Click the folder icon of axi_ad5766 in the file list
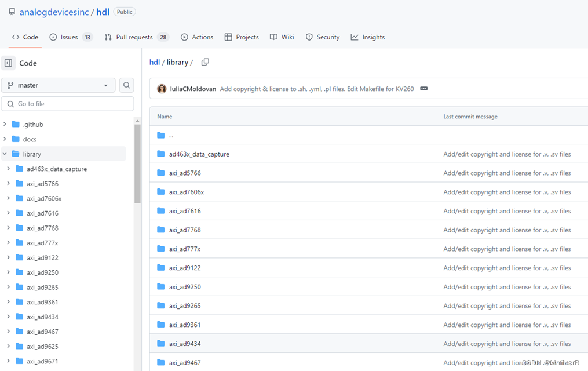The height and width of the screenshot is (371, 588). pyautogui.click(x=161, y=173)
